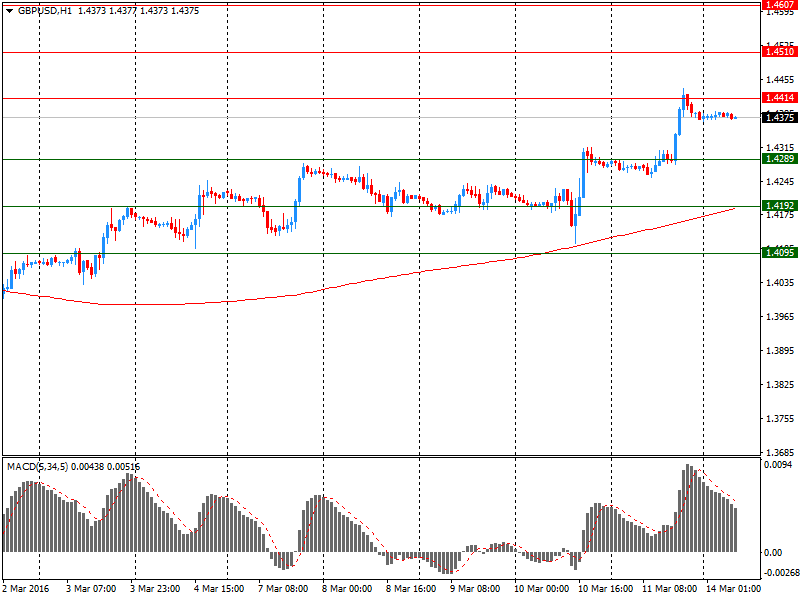
Task: Click the 1.3685 price scale value
Action: [780, 453]
